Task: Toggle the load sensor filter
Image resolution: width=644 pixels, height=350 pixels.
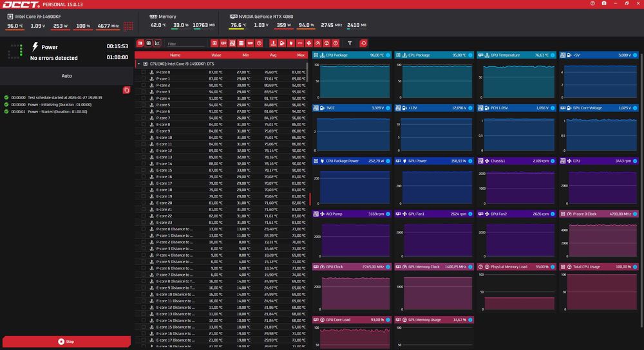Action: [x=327, y=43]
